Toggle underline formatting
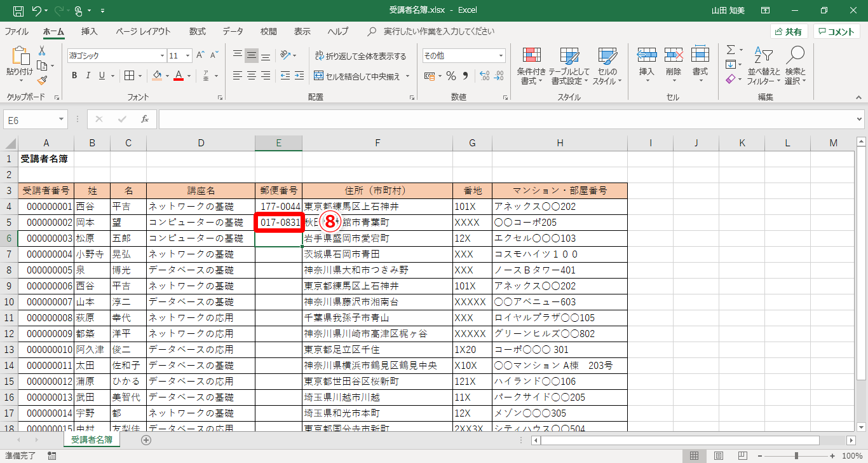Image resolution: width=868 pixels, height=463 pixels. click(102, 76)
